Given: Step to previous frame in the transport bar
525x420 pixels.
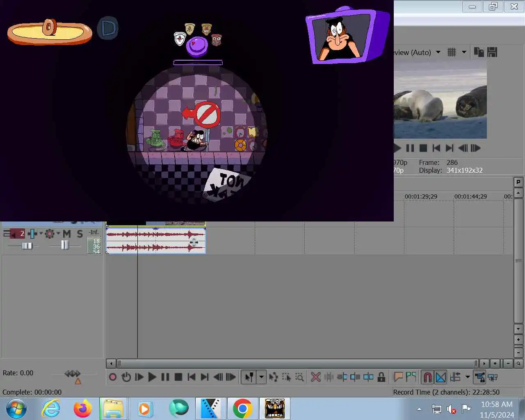Looking at the screenshot, I should pyautogui.click(x=218, y=377).
